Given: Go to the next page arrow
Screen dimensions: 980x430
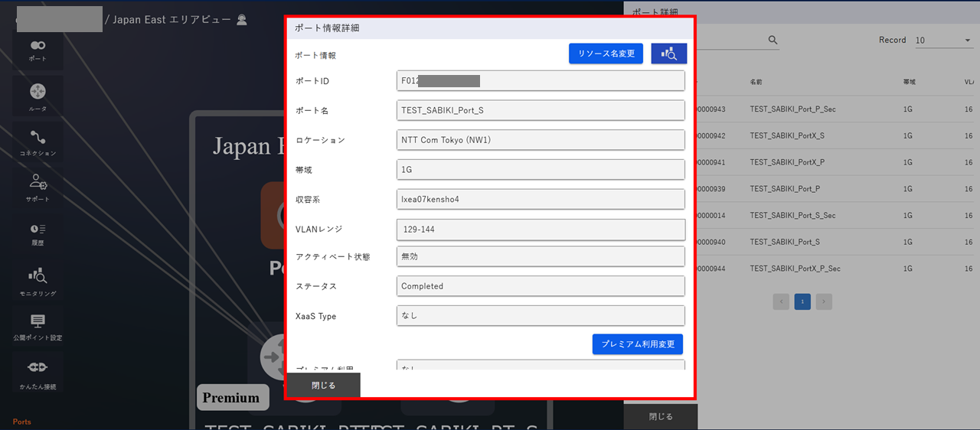Looking at the screenshot, I should (824, 301).
